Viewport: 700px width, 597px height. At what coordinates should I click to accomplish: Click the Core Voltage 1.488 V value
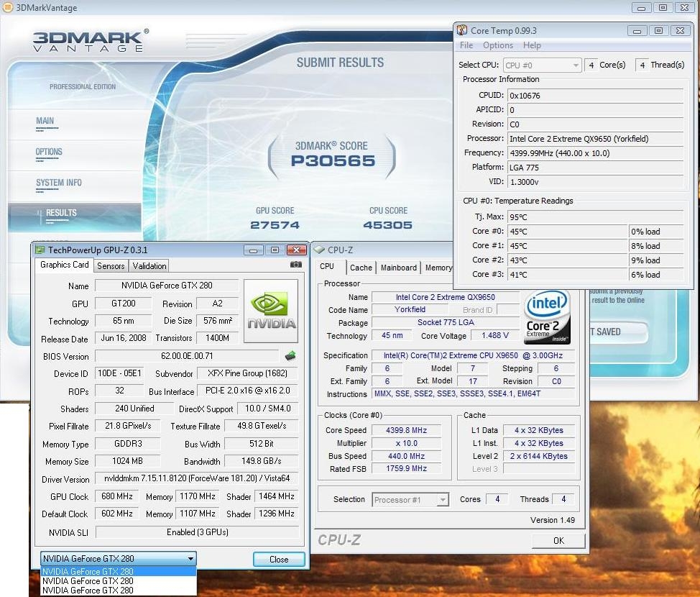point(495,336)
